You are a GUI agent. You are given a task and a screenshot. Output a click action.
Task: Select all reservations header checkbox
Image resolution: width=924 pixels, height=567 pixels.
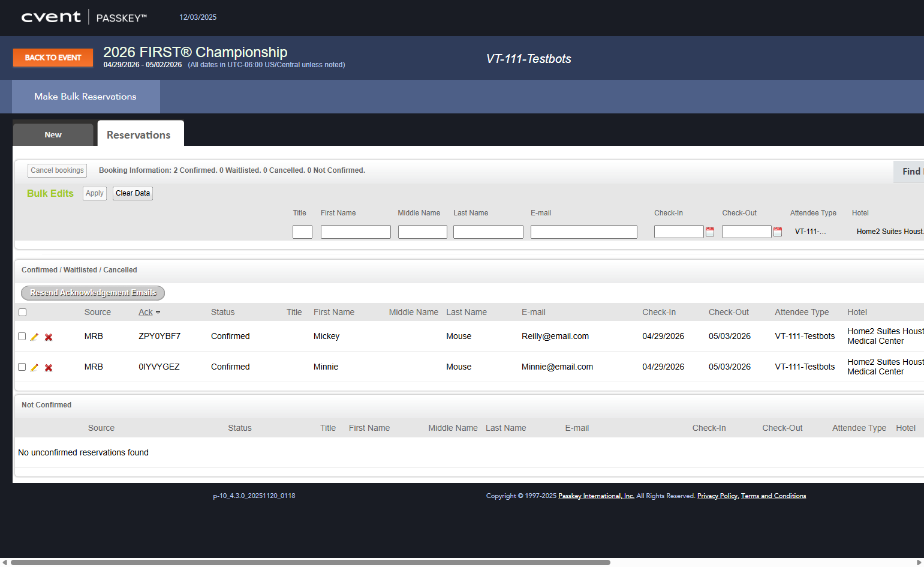[x=23, y=312]
